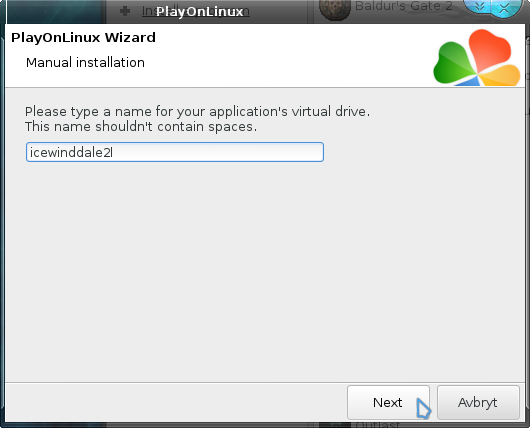
Task: Focus the virtual drive name field
Action: coord(175,152)
